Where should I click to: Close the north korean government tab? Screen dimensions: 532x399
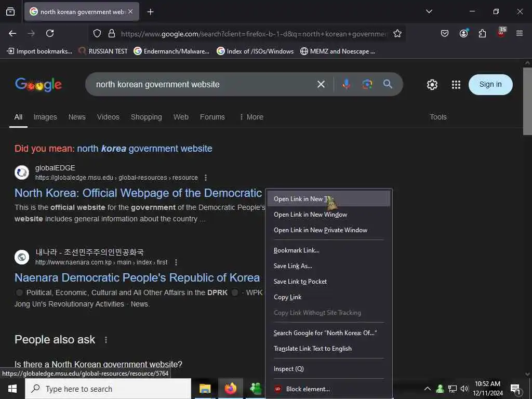(130, 11)
